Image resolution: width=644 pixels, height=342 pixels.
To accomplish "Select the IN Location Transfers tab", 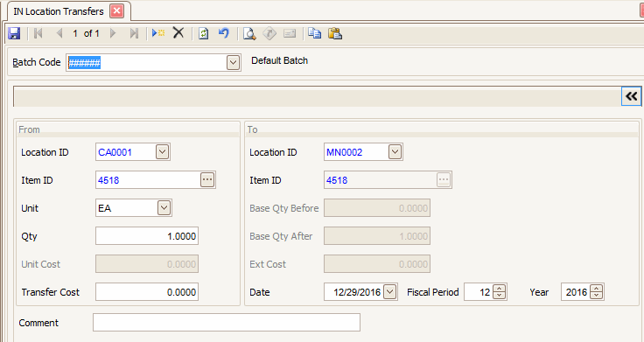I will (x=59, y=11).
